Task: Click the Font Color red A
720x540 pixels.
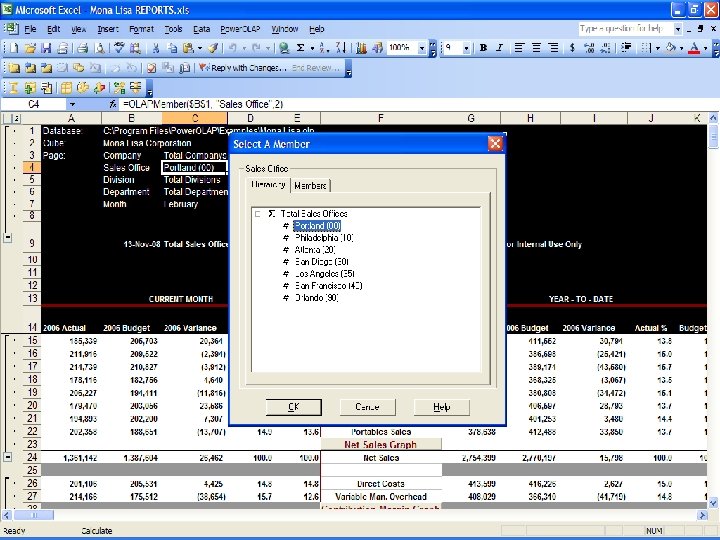Action: click(694, 48)
